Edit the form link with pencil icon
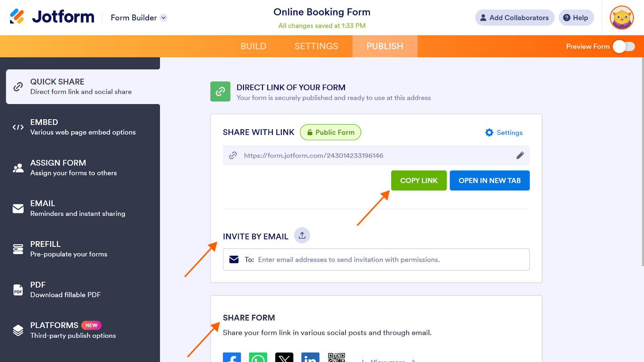 (520, 155)
